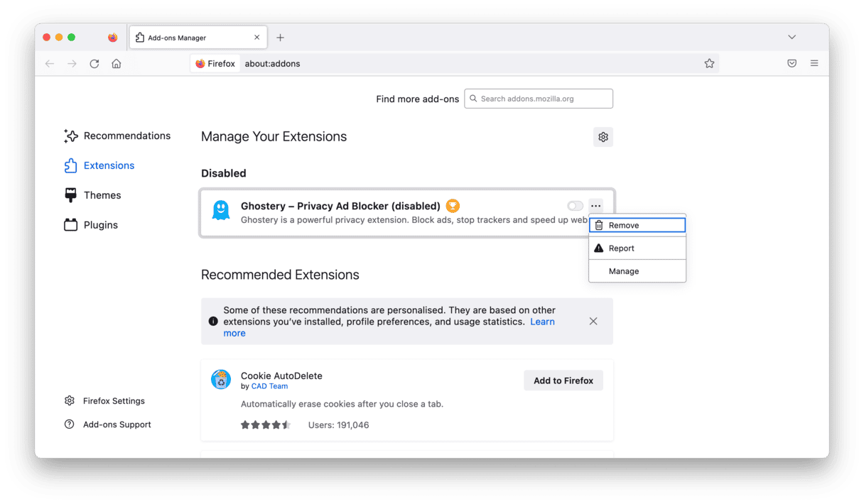Go to the Home page icon
The height and width of the screenshot is (504, 864).
tap(117, 64)
